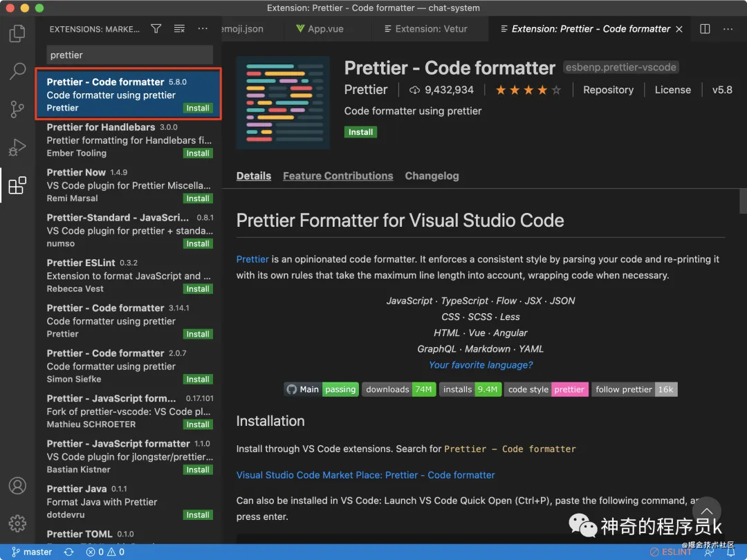747x560 pixels.
Task: Open the extensions panel more actions menu
Action: click(203, 29)
